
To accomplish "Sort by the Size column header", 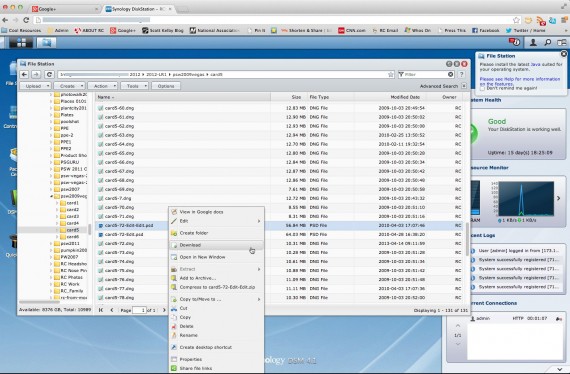I will pos(289,97).
